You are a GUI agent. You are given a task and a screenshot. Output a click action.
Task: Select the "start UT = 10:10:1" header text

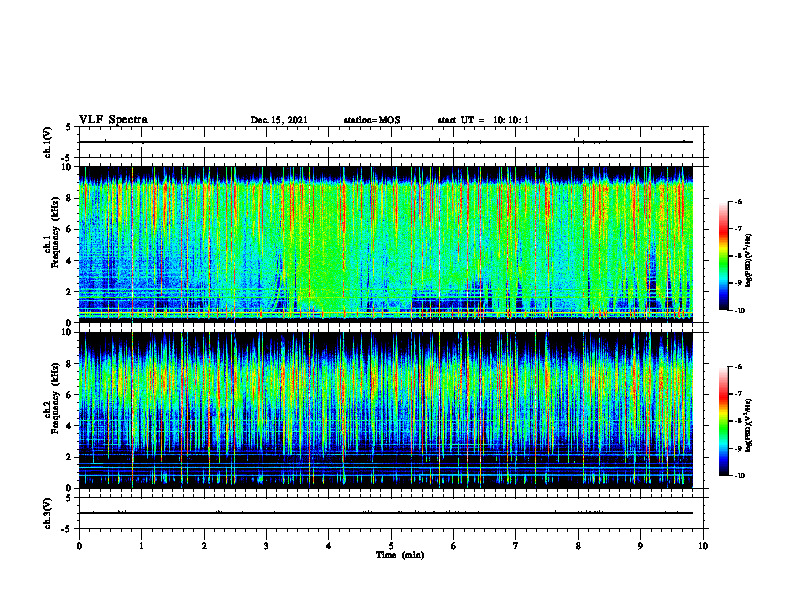[x=483, y=120]
